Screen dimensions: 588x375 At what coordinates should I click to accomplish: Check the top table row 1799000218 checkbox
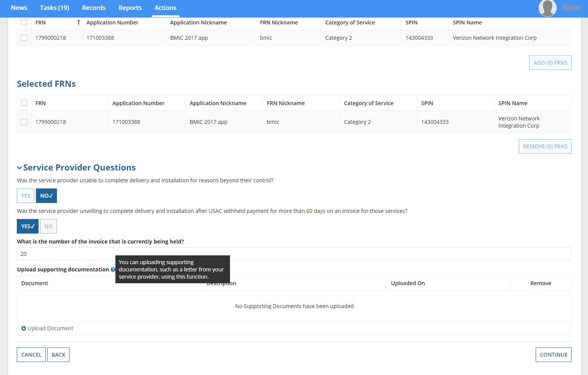click(24, 38)
